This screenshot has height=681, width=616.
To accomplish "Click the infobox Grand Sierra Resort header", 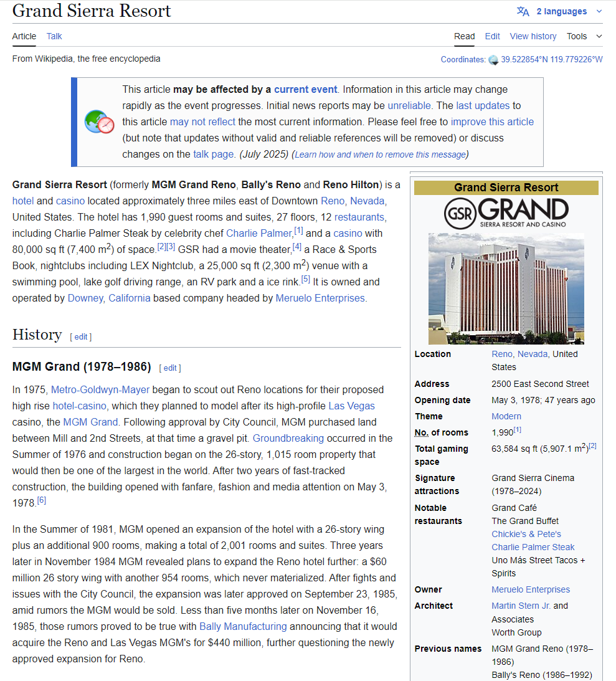I will [x=506, y=188].
